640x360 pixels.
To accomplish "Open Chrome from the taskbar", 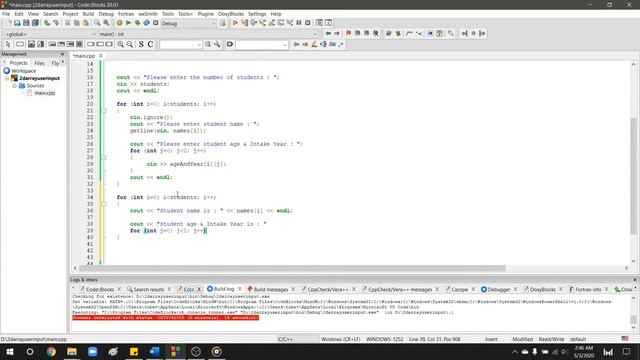I will coord(51,351).
